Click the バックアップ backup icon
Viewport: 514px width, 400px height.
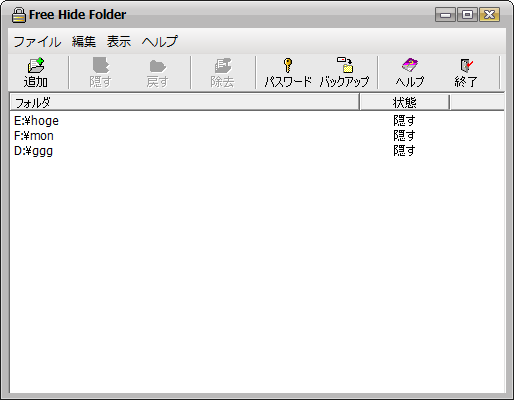coord(345,65)
